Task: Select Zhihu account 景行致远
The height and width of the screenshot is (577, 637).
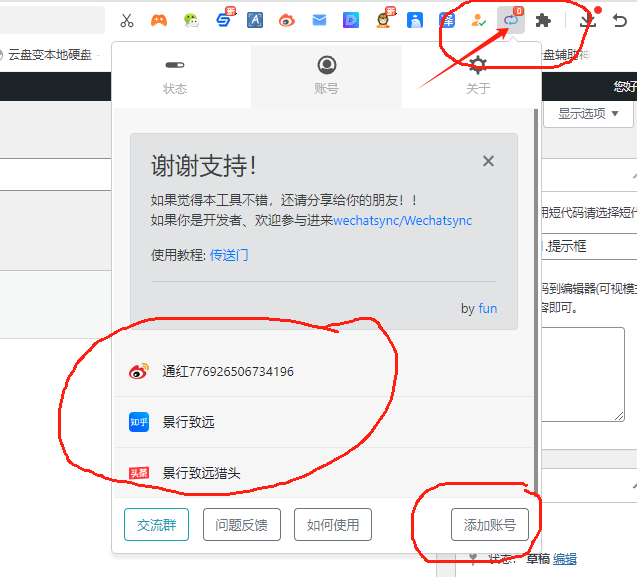Action: (323, 422)
